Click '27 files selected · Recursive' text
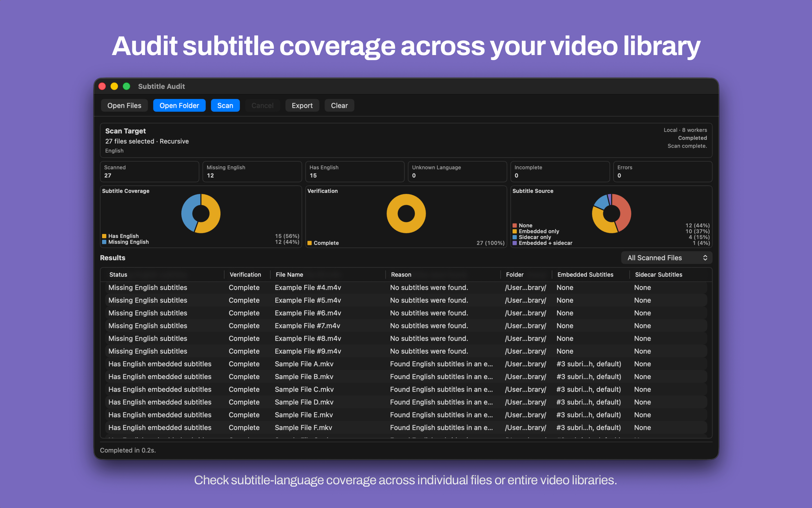Viewport: 812px width, 508px height. (147, 141)
